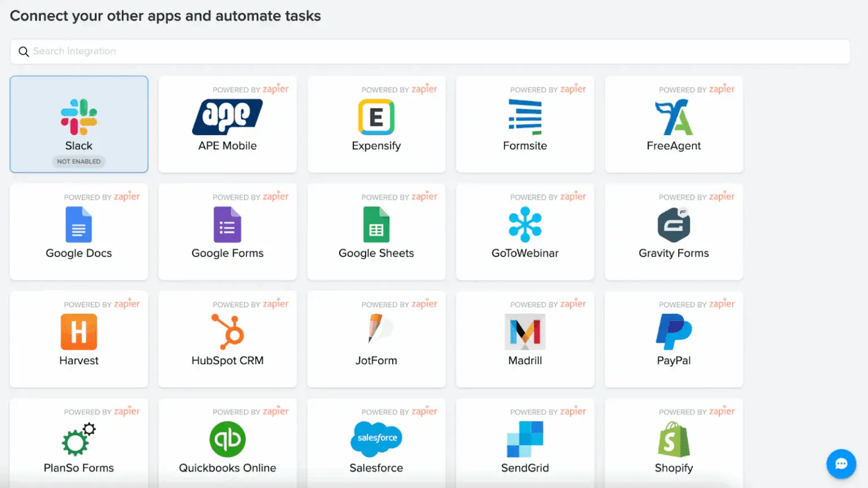
Task: Click the Slack logo icon
Action: 79,116
